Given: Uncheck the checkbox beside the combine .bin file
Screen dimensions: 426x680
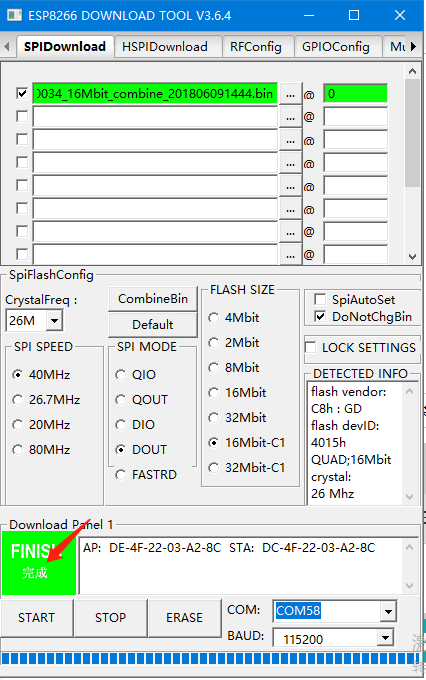Looking at the screenshot, I should click(22, 93).
